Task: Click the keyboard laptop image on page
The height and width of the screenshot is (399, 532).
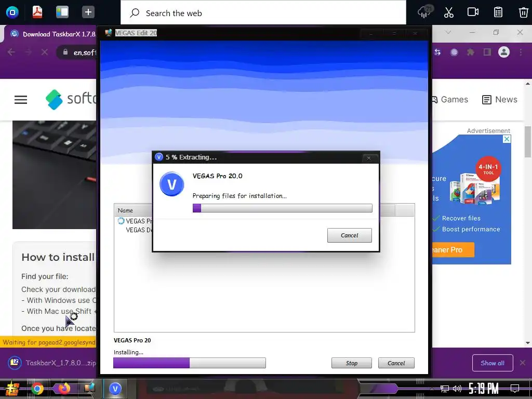Action: click(x=54, y=175)
